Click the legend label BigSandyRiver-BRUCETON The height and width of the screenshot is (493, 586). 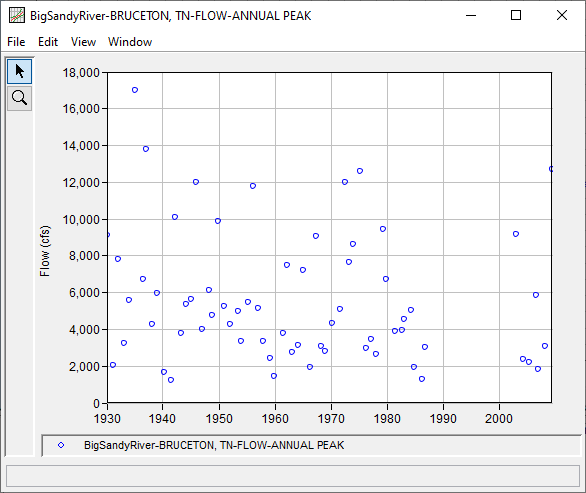[x=214, y=445]
